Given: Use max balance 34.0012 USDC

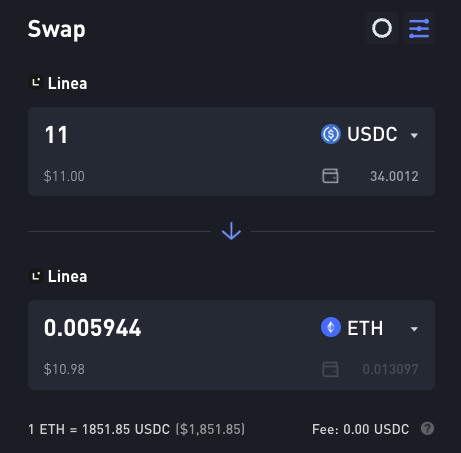Looking at the screenshot, I should coord(394,176).
